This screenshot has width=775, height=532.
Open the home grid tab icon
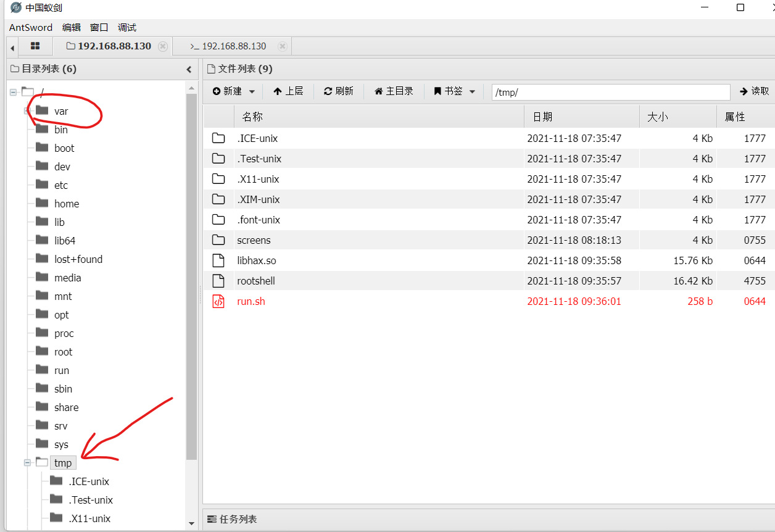click(35, 46)
